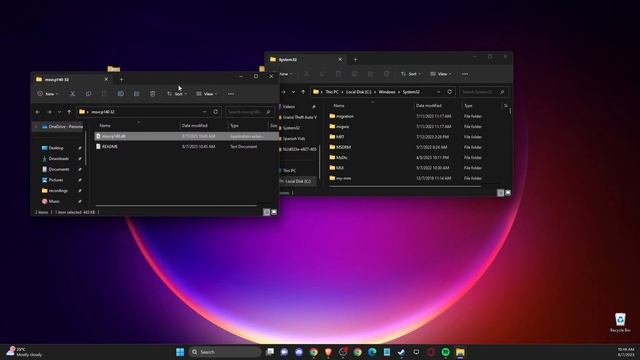The image size is (640, 360).
Task: Open Microsoft Edge from taskbar
Action: point(372,352)
